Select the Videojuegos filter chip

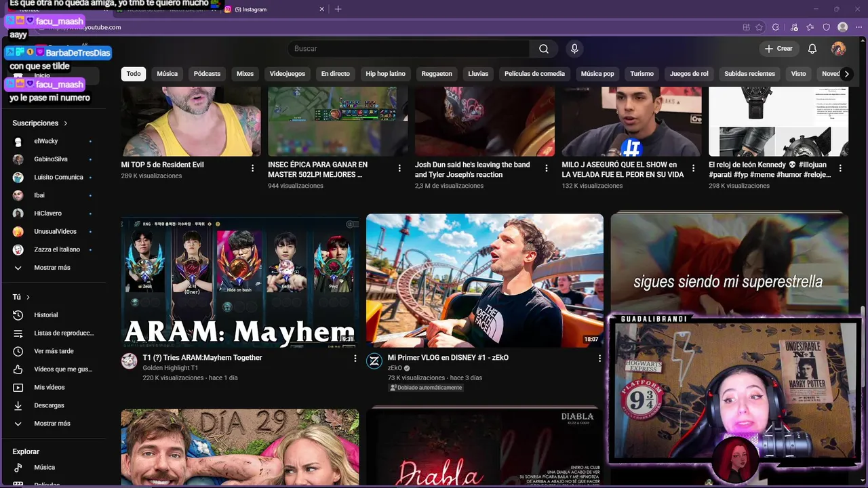coord(288,74)
